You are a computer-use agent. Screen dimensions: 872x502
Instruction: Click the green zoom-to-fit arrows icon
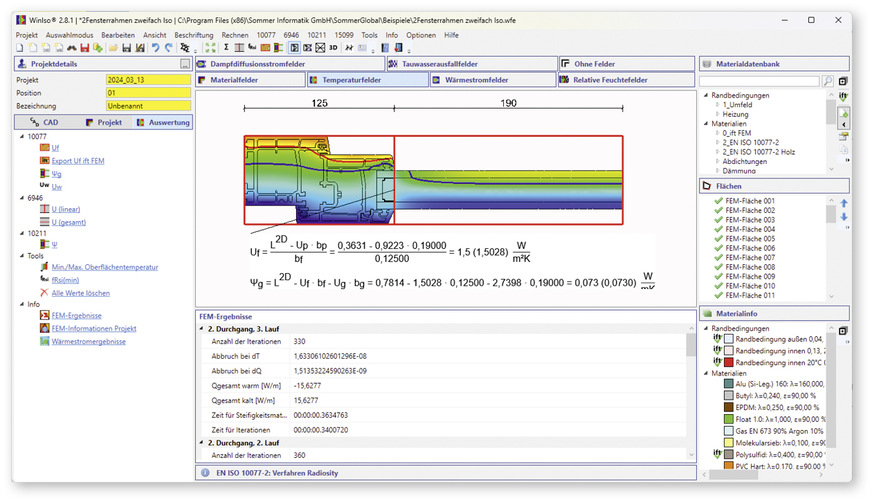tap(210, 48)
